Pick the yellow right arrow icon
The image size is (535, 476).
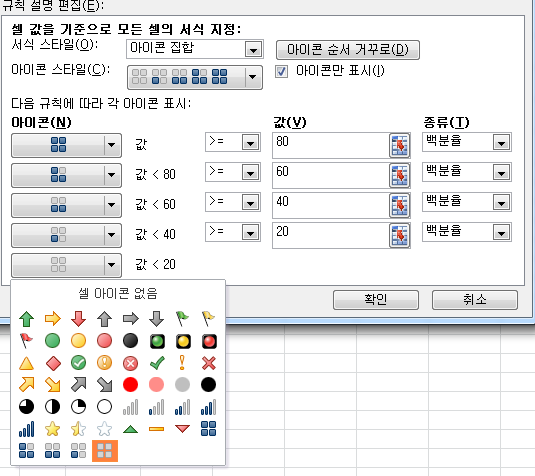(x=53, y=319)
